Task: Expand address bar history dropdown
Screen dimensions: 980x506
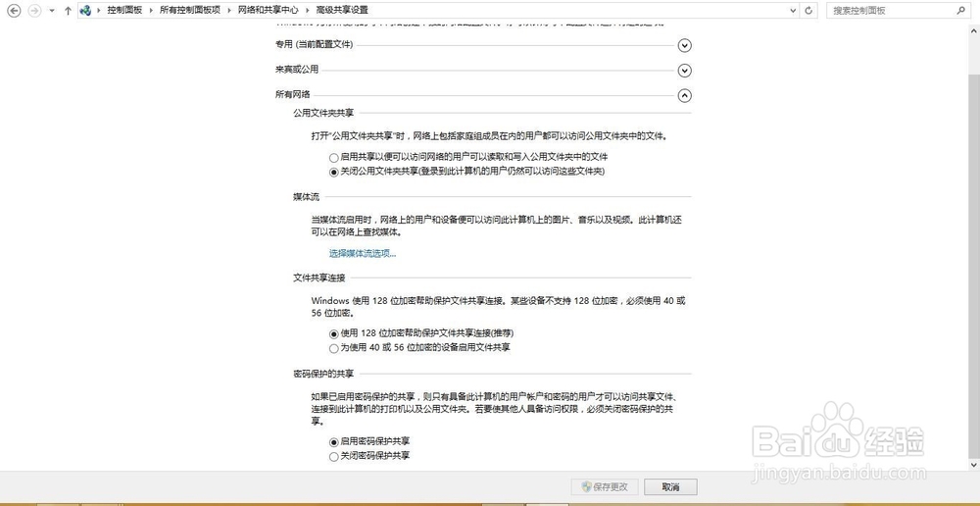Action: (793, 11)
